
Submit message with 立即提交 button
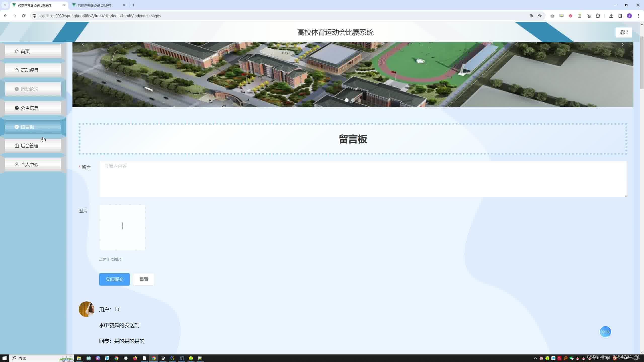[x=114, y=279]
